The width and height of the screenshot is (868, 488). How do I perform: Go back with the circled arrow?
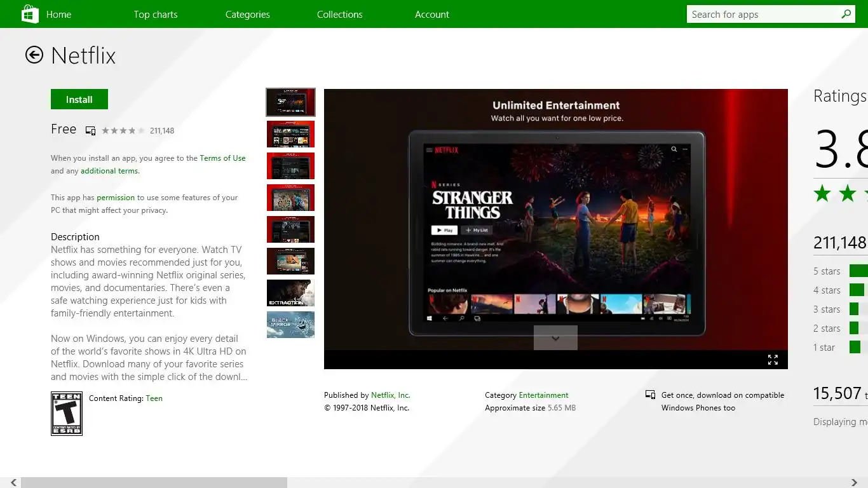pyautogui.click(x=34, y=55)
